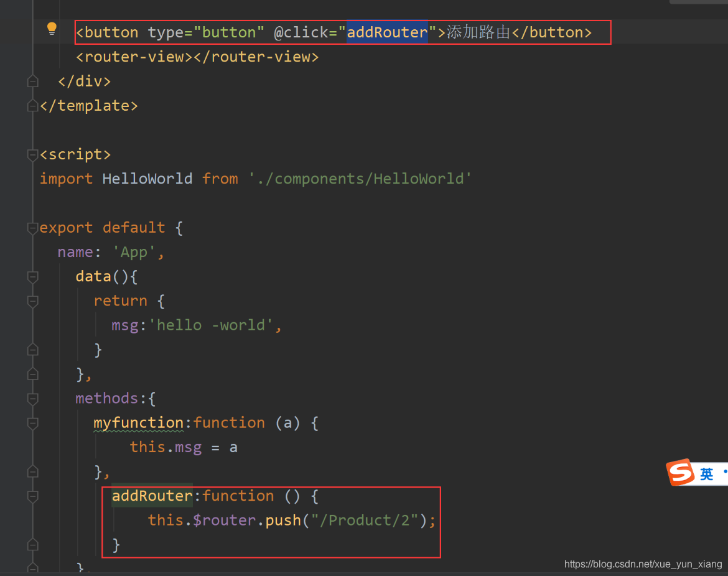Toggle the 英 language mode indicator
The height and width of the screenshot is (576, 728).
(707, 474)
